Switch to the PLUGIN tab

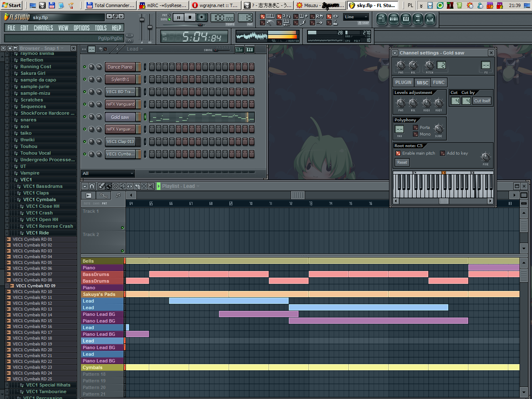[403, 82]
